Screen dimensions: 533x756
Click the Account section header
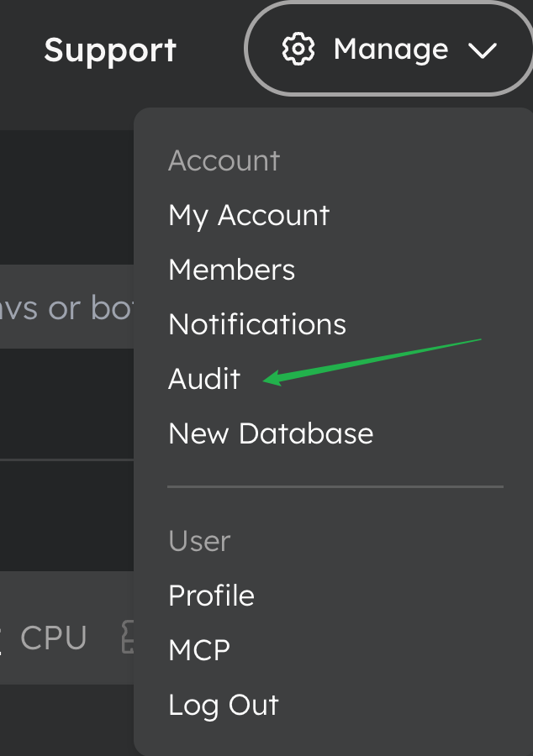(224, 160)
